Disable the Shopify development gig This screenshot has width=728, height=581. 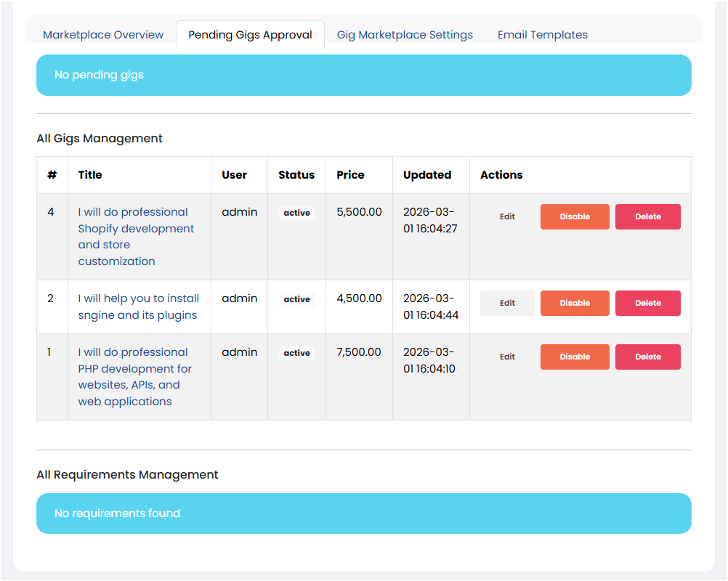point(575,216)
